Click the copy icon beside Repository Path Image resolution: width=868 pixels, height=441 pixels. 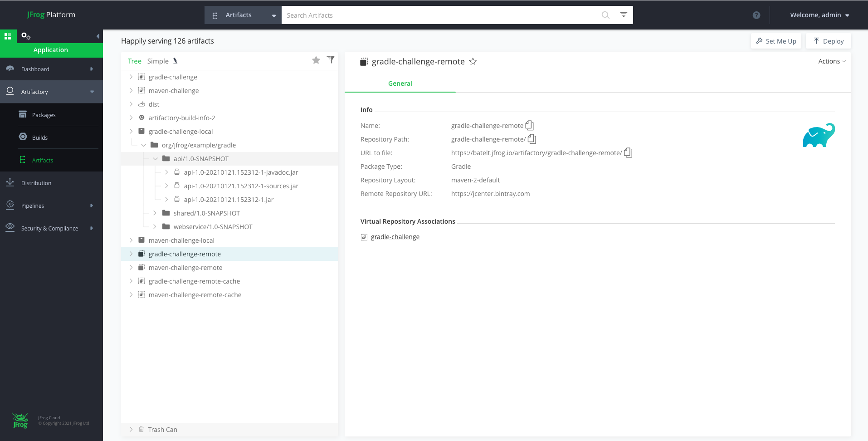click(532, 139)
